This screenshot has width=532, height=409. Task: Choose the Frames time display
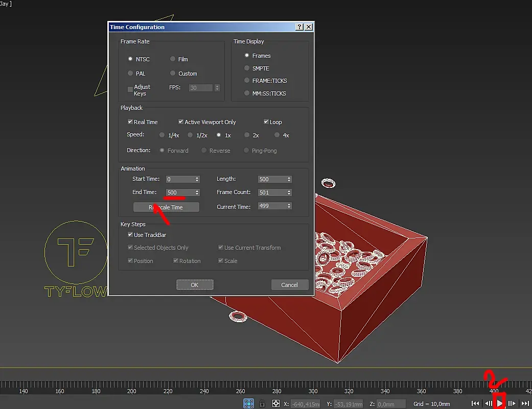tap(247, 55)
